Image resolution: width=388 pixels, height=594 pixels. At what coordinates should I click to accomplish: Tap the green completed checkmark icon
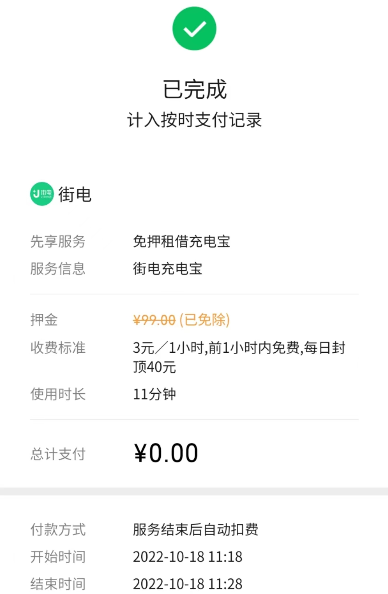click(x=194, y=28)
